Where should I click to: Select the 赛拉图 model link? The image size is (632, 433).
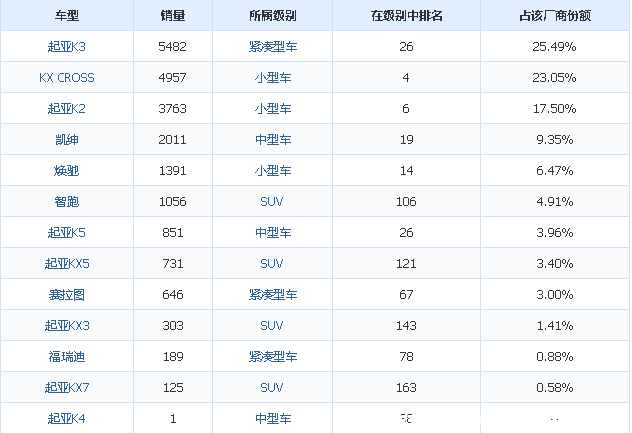(x=67, y=294)
